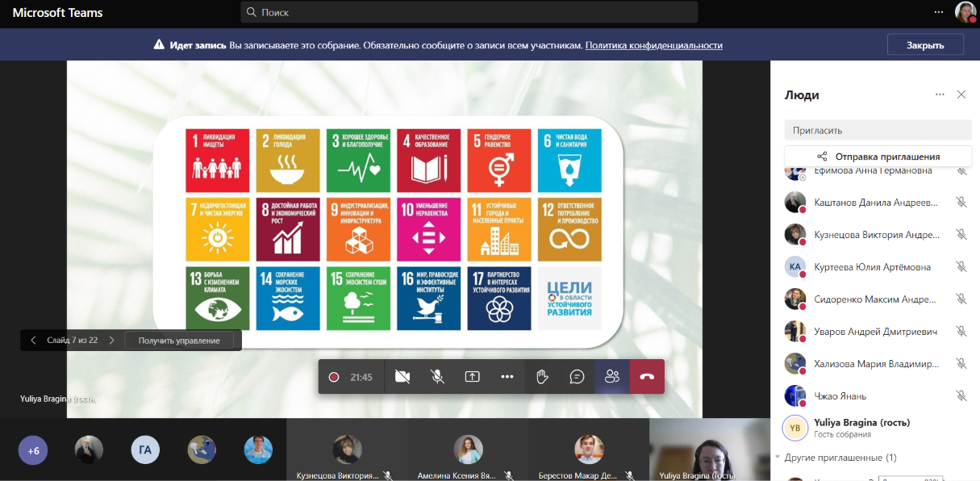Go to the previous slide

pyautogui.click(x=33, y=341)
